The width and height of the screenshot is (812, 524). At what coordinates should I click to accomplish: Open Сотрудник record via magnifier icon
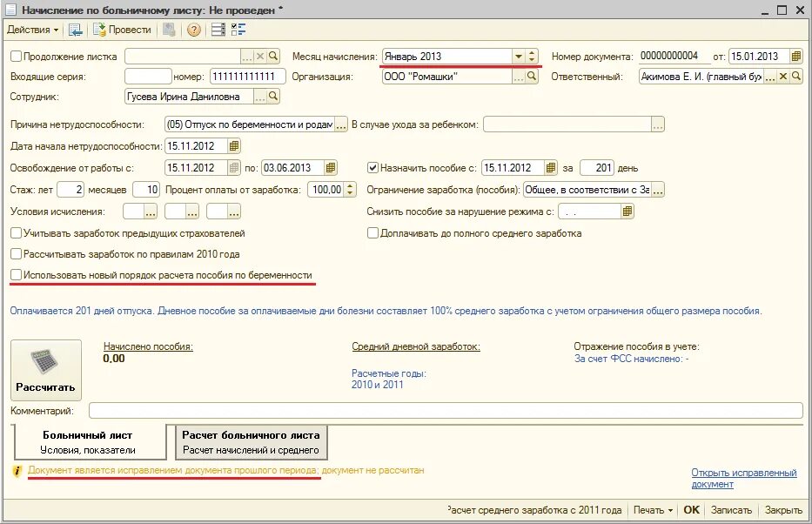(x=273, y=97)
